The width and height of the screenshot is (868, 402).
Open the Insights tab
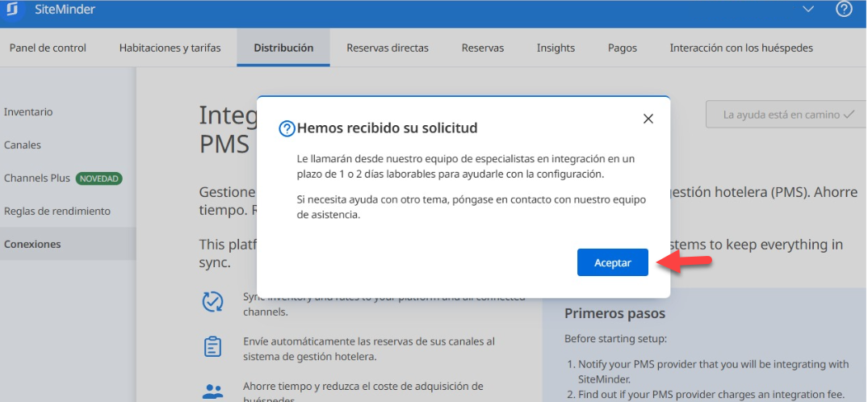click(556, 48)
